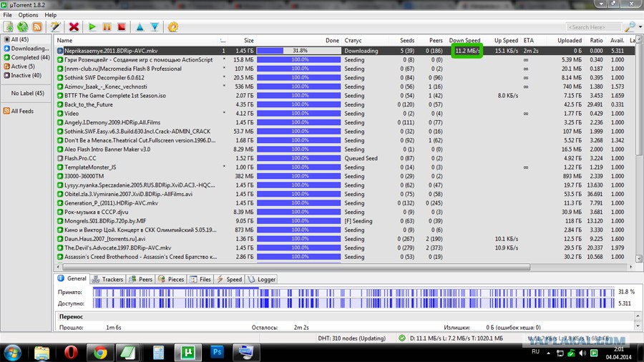Switch to the General tab
The height and width of the screenshot is (362, 644).
[72, 278]
